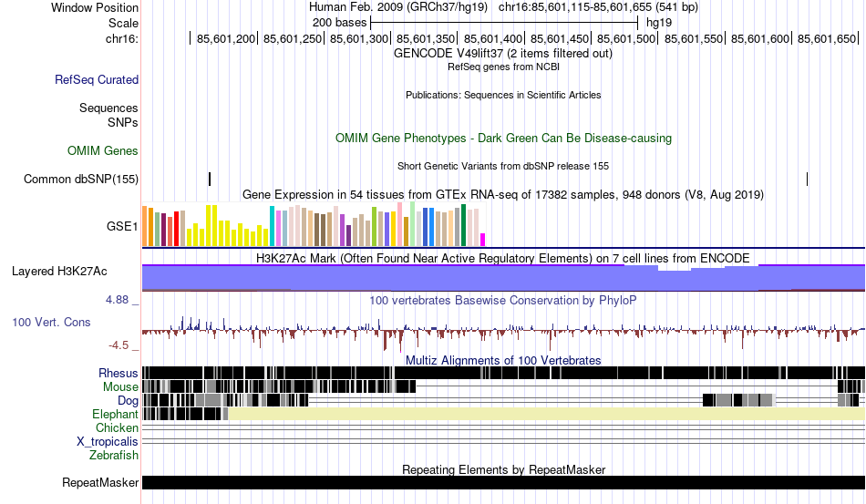Click the Rhesus alignment bar

tap(503, 373)
